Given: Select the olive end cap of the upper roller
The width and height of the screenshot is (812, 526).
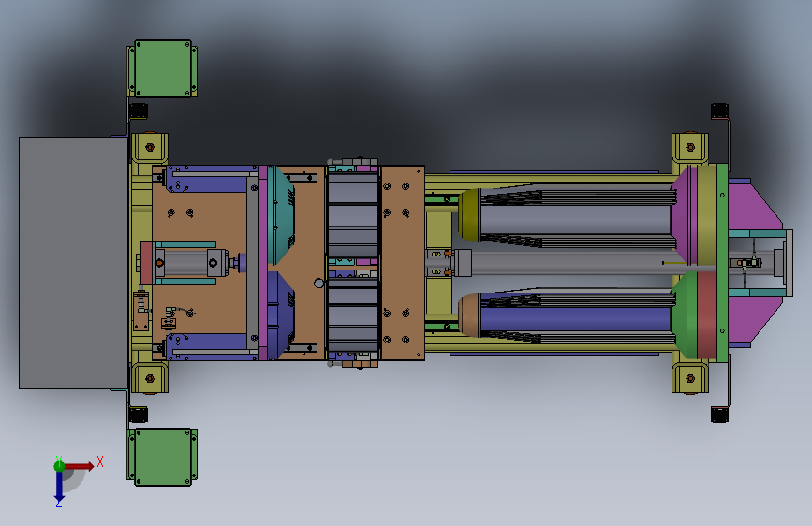Looking at the screenshot, I should coord(470,215).
